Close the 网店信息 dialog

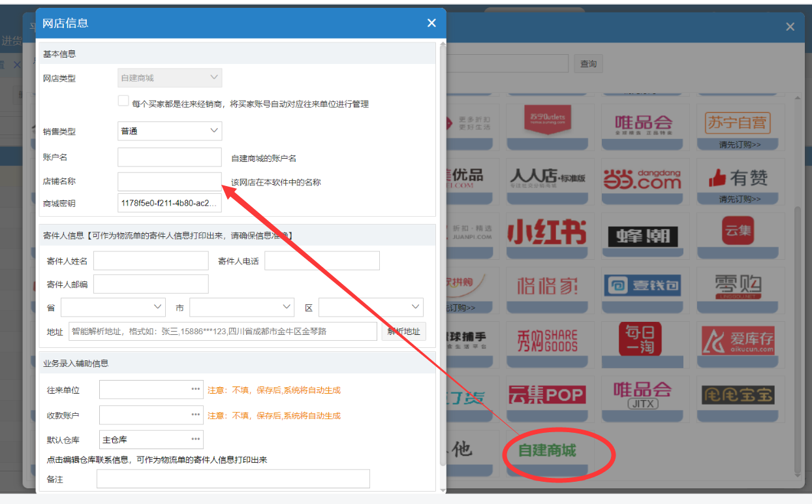[431, 23]
